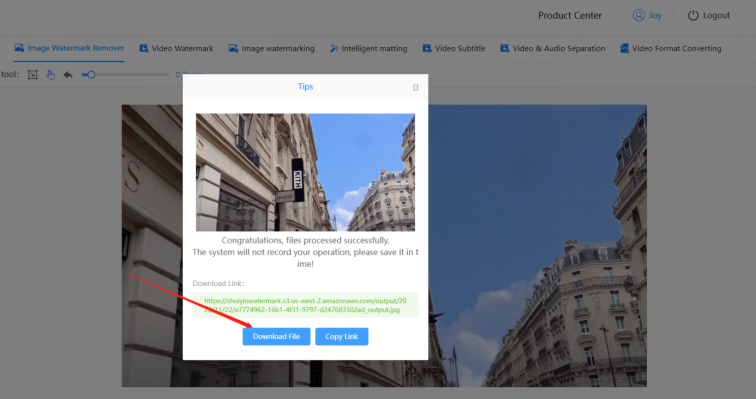
Task: Click the Joy user profile icon
Action: (x=638, y=15)
